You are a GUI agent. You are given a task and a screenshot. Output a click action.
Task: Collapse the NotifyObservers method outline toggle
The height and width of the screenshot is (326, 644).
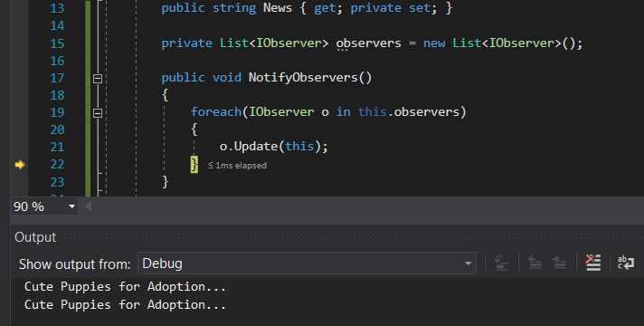point(98,78)
